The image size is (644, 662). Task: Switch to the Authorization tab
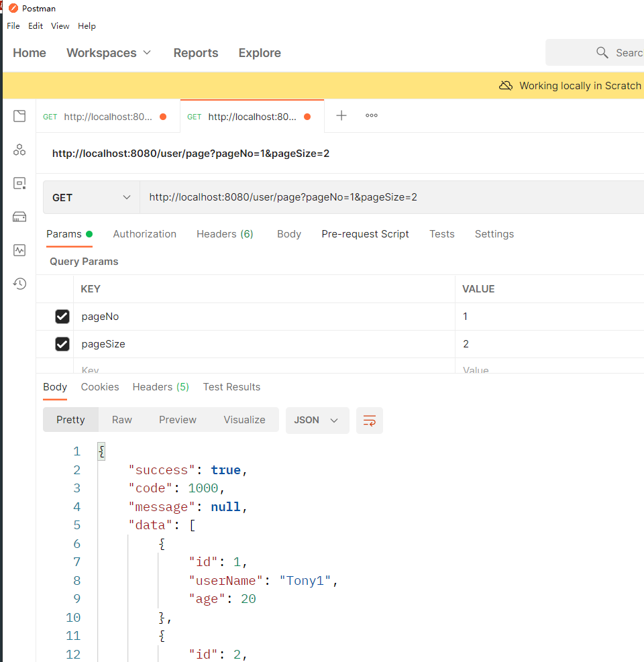pyautogui.click(x=144, y=234)
